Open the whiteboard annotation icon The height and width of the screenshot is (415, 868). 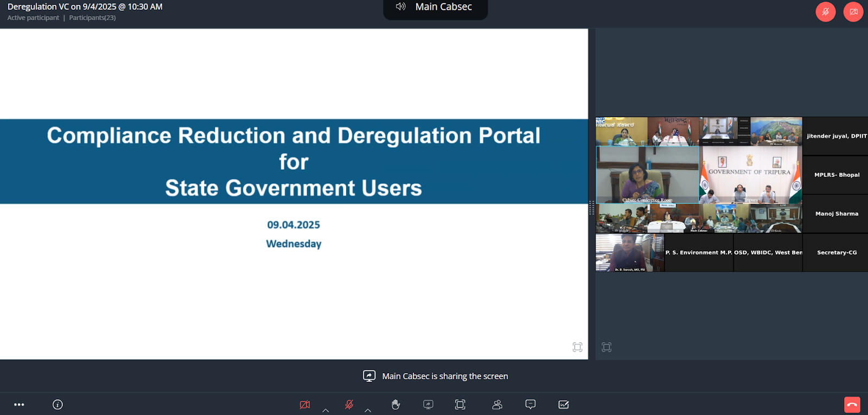pyautogui.click(x=564, y=405)
